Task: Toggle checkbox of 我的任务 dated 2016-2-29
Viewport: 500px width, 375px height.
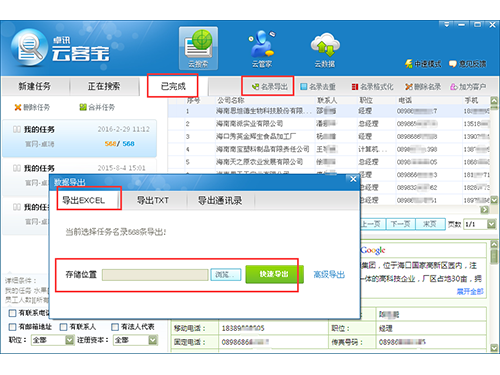Action: [17, 129]
